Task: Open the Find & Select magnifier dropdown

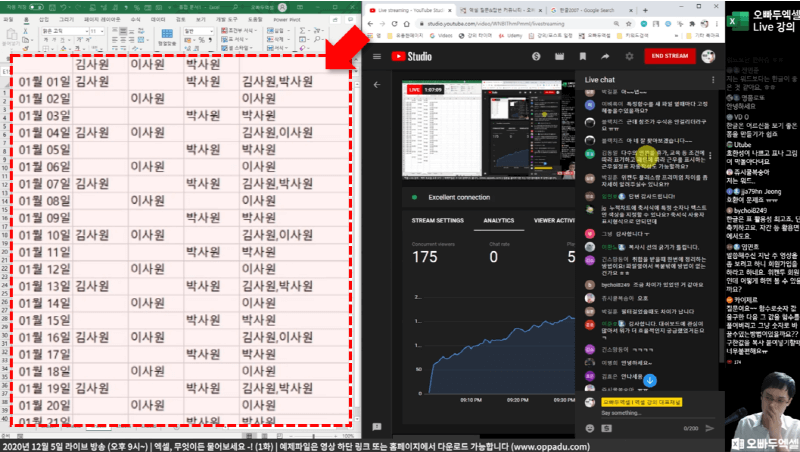Action: point(318,39)
